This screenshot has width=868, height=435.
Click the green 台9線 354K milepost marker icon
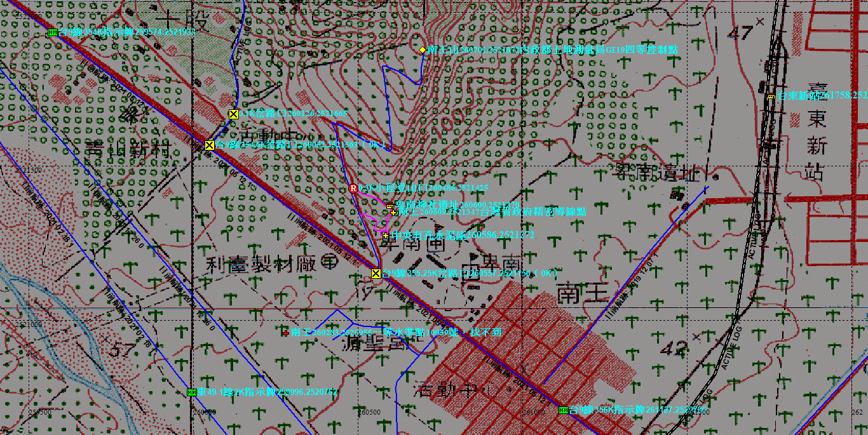(x=52, y=32)
